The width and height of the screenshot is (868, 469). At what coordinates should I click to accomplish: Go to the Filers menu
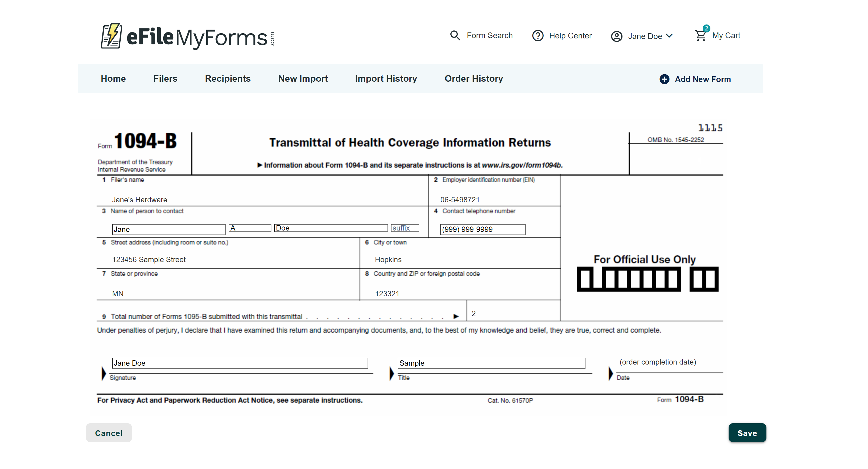(165, 79)
